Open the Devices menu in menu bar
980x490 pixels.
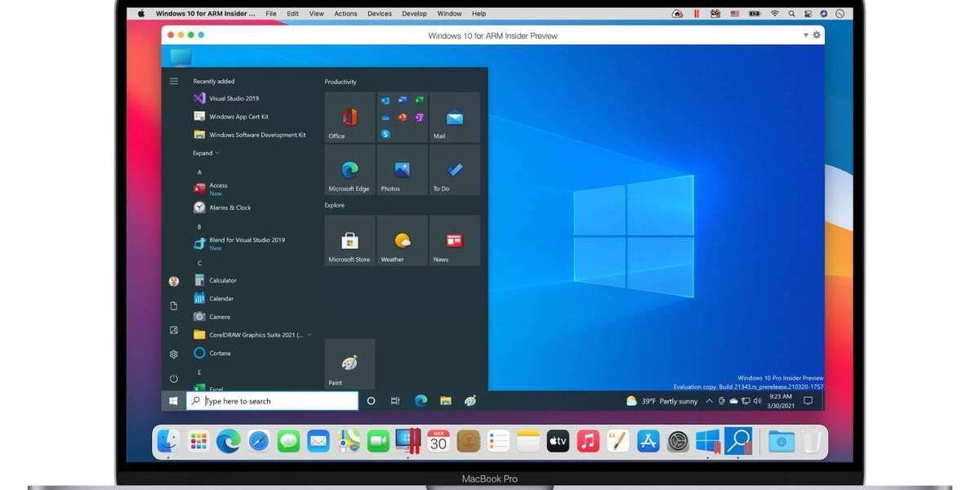click(379, 14)
